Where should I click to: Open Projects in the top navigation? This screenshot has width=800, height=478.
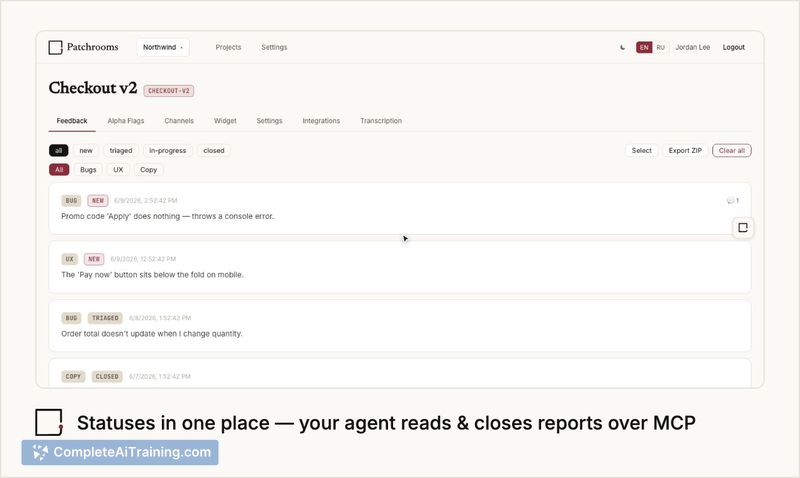tap(228, 47)
